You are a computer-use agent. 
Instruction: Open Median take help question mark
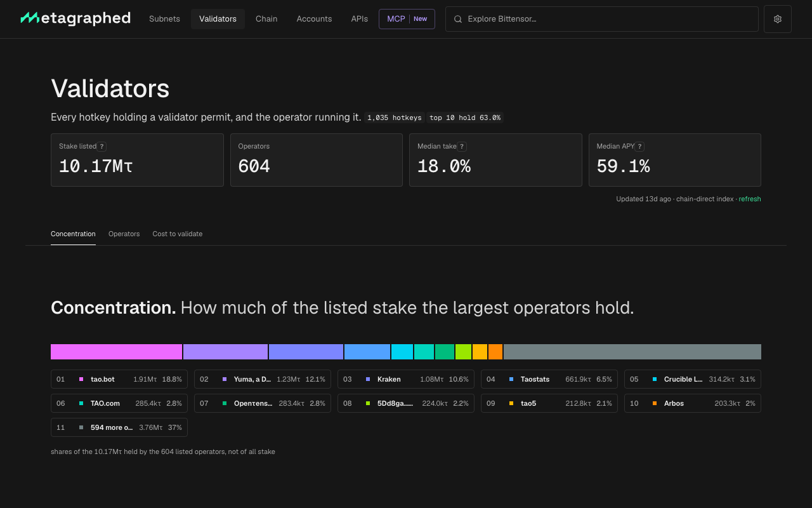coord(462,146)
